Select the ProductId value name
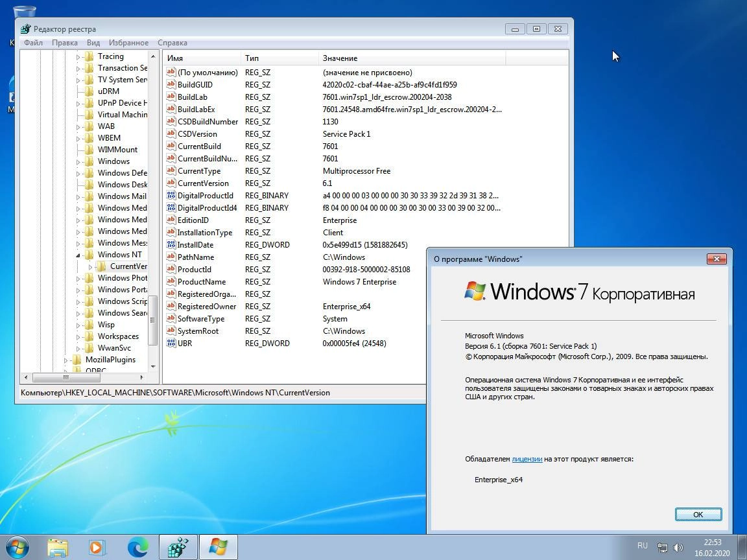Viewport: 747px width, 560px height. point(195,269)
